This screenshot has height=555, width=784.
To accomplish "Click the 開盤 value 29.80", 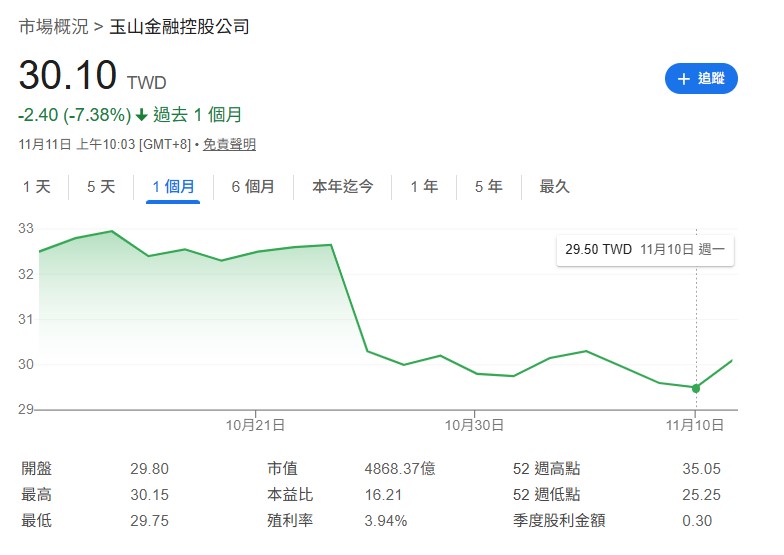I will 150,469.
